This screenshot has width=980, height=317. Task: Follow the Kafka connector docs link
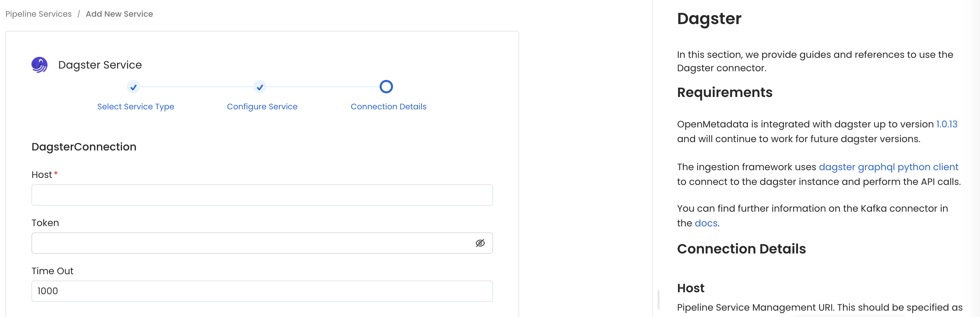tap(705, 223)
